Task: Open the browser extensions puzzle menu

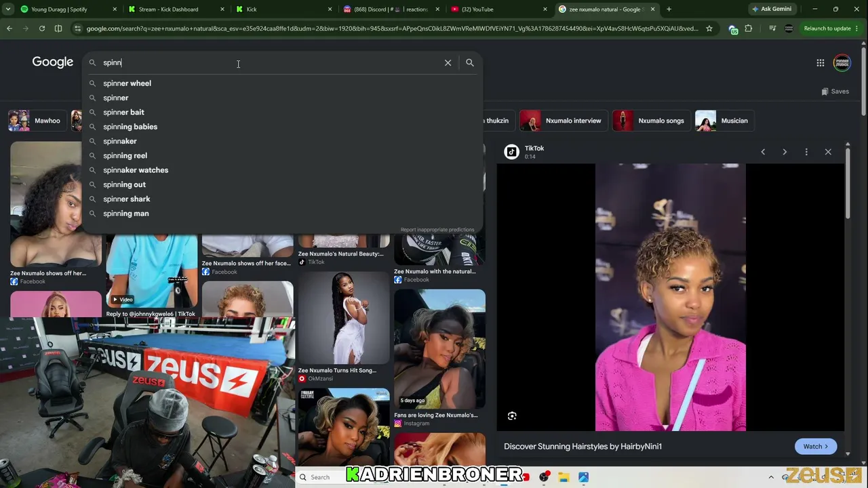Action: pyautogui.click(x=749, y=28)
